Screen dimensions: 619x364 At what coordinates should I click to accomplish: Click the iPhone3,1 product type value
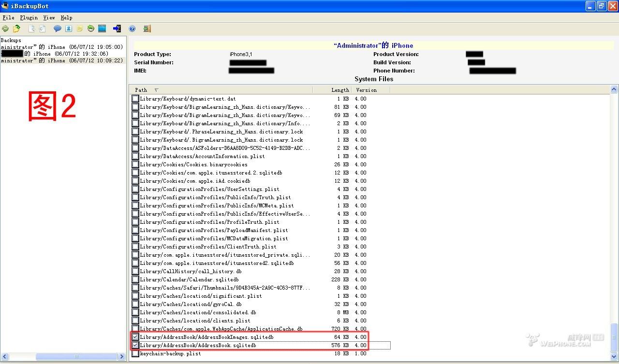coord(241,54)
